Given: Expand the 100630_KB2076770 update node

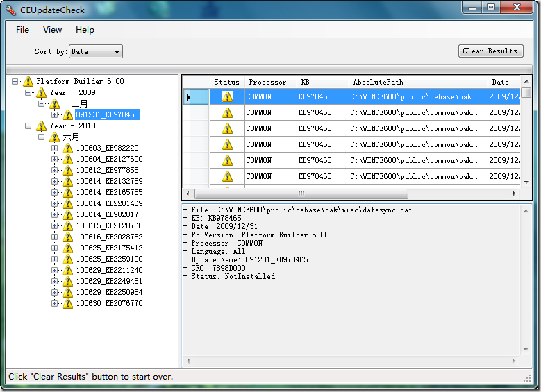Looking at the screenshot, I should click(x=54, y=303).
